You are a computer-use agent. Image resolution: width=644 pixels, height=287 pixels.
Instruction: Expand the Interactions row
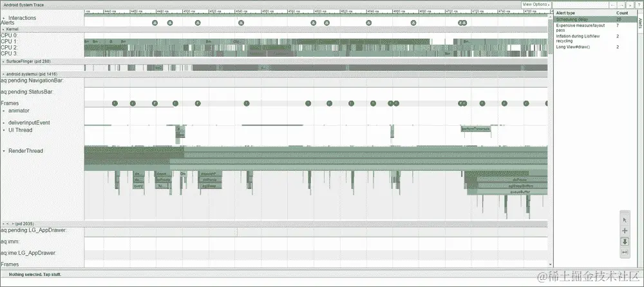click(4, 18)
